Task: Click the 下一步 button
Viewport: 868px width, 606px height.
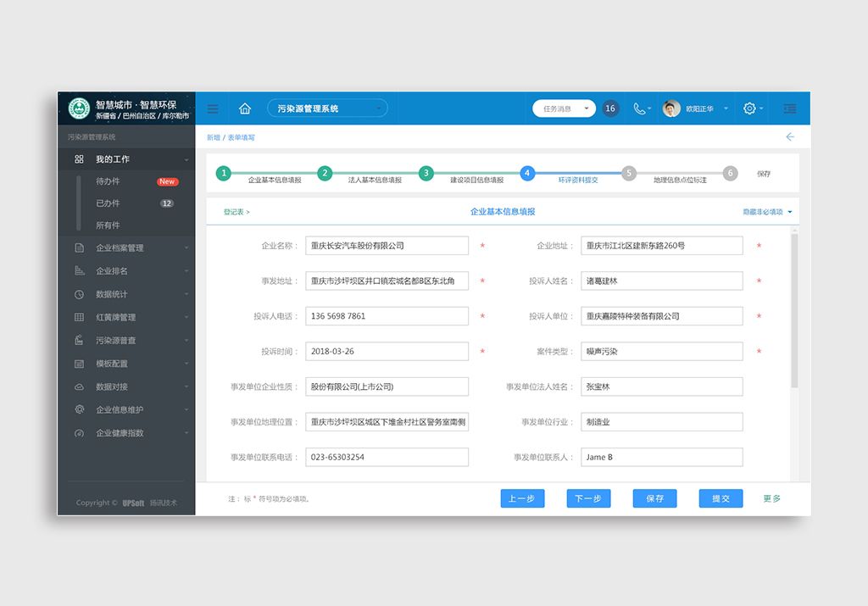Action: (x=588, y=498)
